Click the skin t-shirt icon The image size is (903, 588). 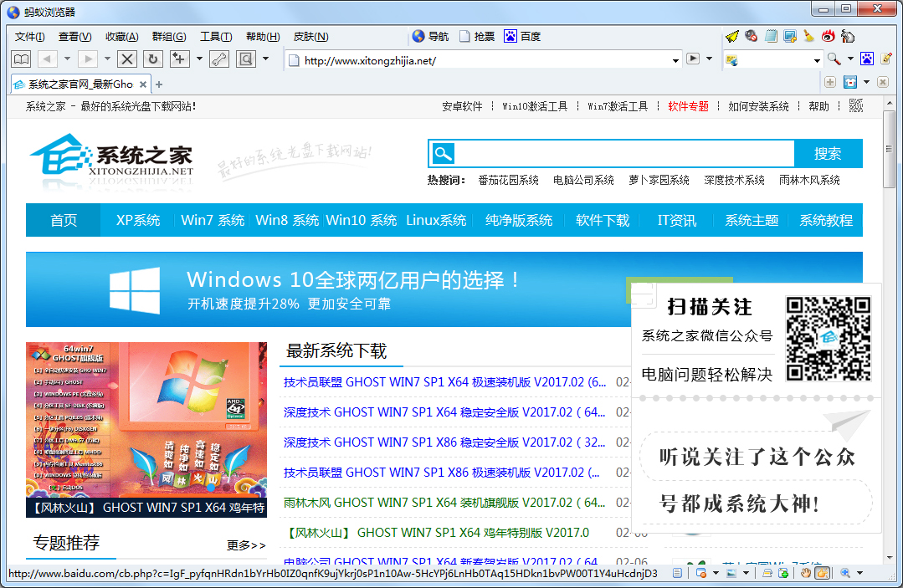click(x=850, y=82)
